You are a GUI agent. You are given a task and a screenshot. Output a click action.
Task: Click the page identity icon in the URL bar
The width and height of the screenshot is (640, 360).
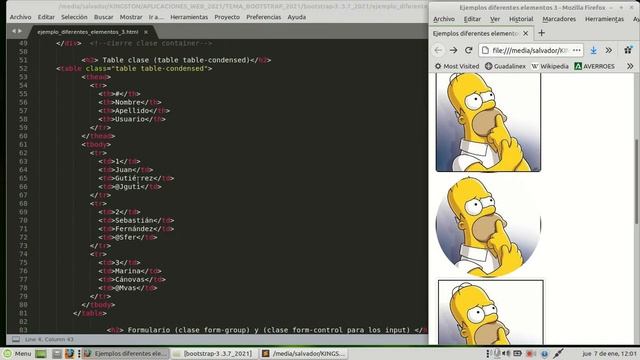tap(485, 50)
